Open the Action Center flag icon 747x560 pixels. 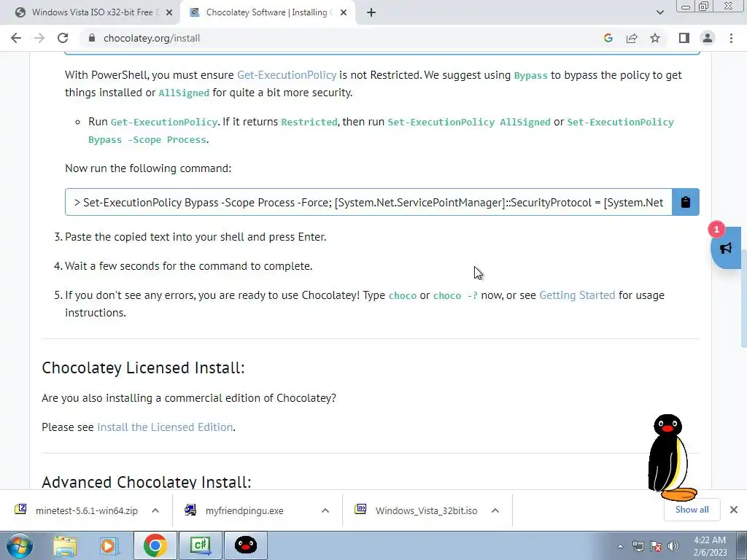coord(656,547)
